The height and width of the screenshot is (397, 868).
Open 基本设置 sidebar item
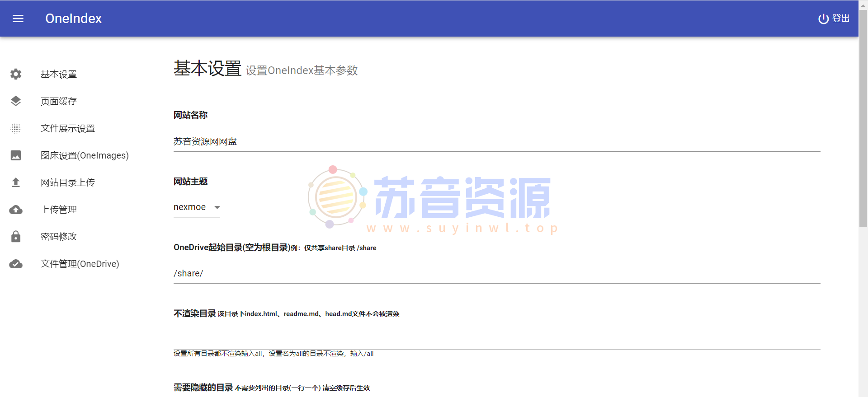coord(59,74)
